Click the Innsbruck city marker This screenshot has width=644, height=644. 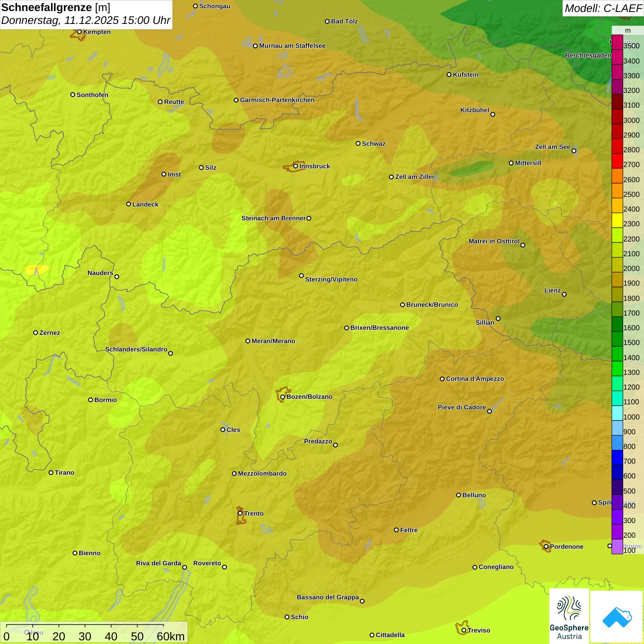[296, 166]
